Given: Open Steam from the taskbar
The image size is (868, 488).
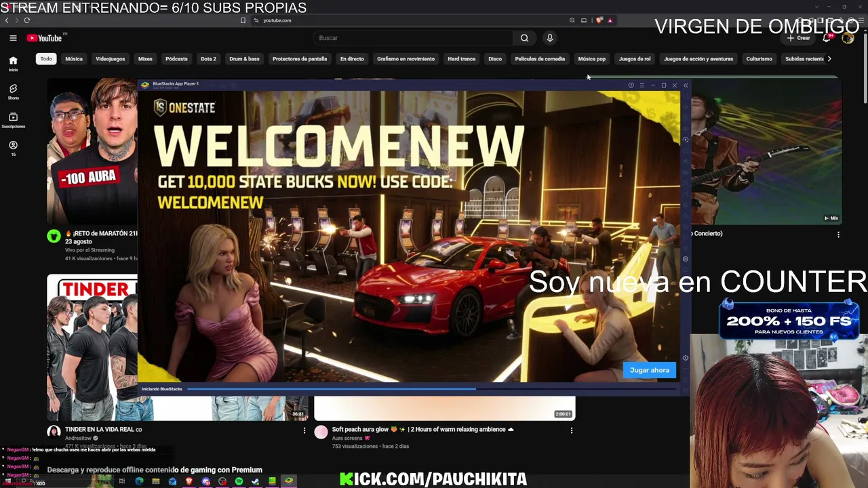Looking at the screenshot, I should click(x=256, y=481).
